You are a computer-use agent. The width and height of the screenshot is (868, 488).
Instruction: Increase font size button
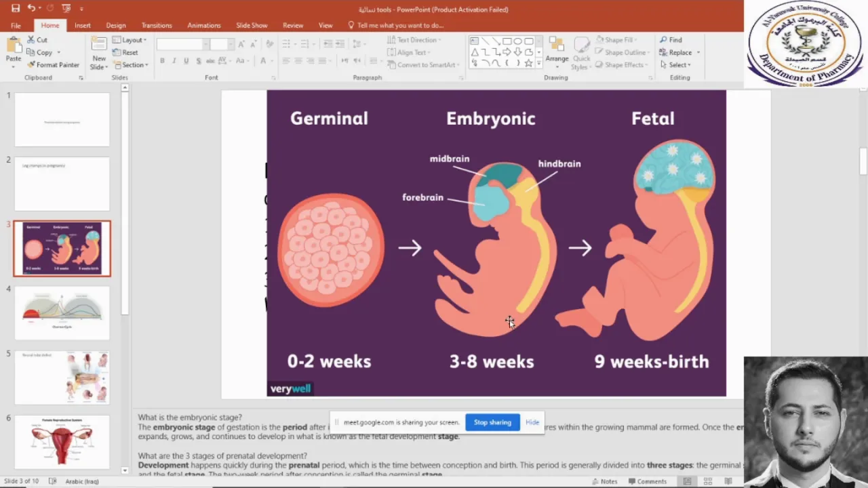241,44
